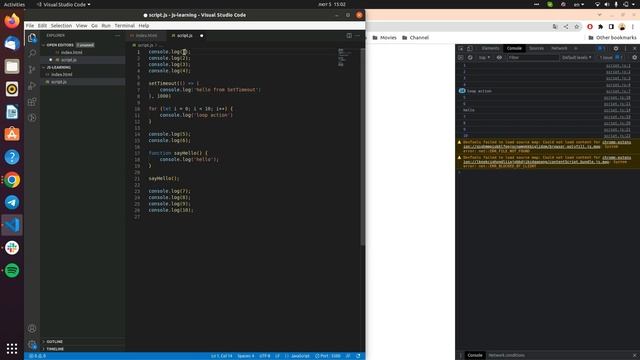Click Activities in Ubuntu top bar
Screen dimensions: 640x360
14,4
